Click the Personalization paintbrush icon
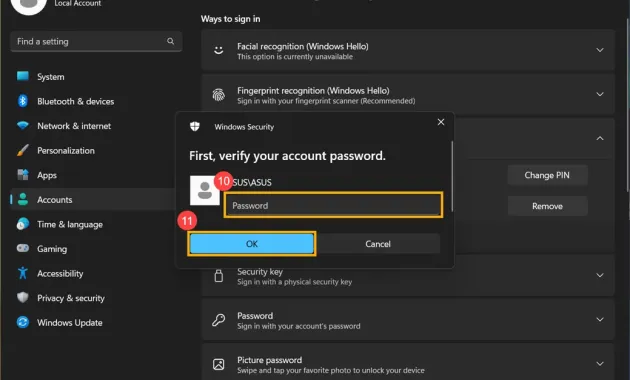This screenshot has height=380, width=630. (23, 150)
